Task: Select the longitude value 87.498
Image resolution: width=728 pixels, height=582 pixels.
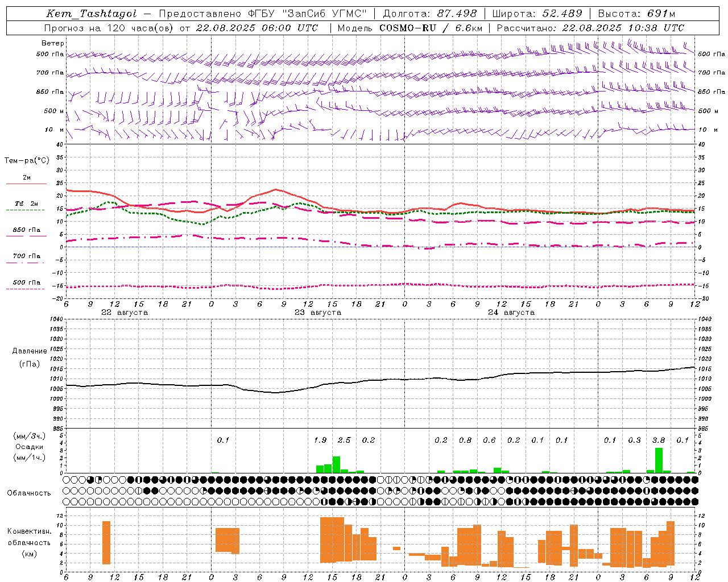Action: tap(457, 14)
